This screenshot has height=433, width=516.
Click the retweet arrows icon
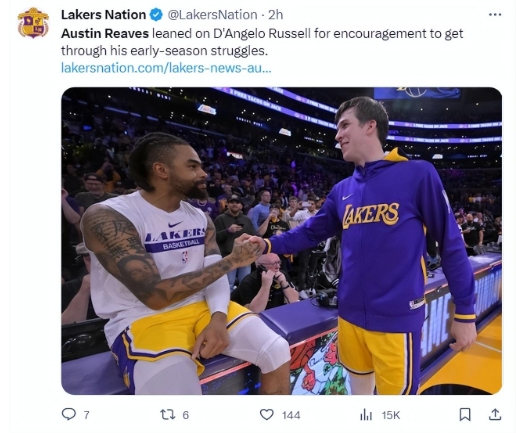click(x=167, y=415)
